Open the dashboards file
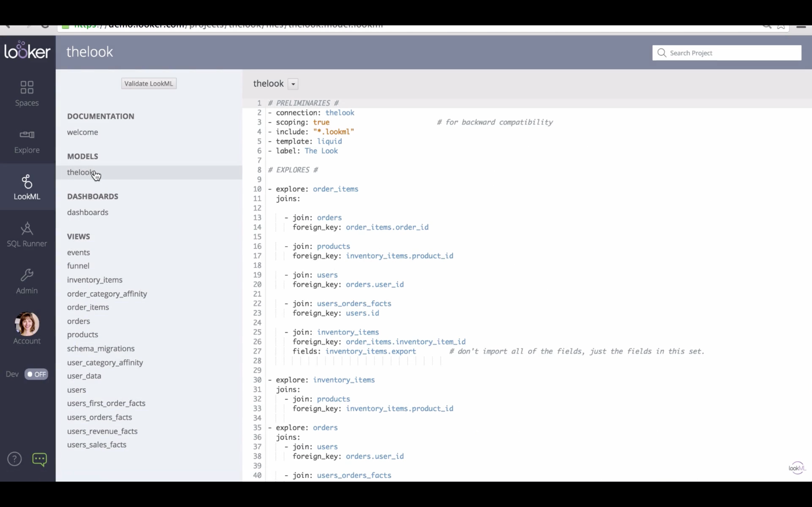The width and height of the screenshot is (812, 507). (88, 212)
